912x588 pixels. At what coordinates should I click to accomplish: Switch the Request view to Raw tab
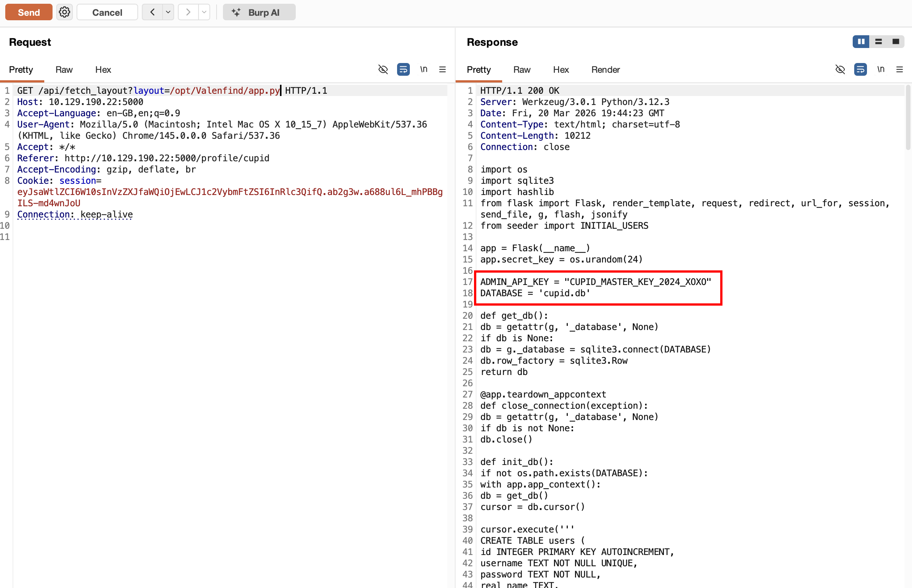click(x=64, y=70)
